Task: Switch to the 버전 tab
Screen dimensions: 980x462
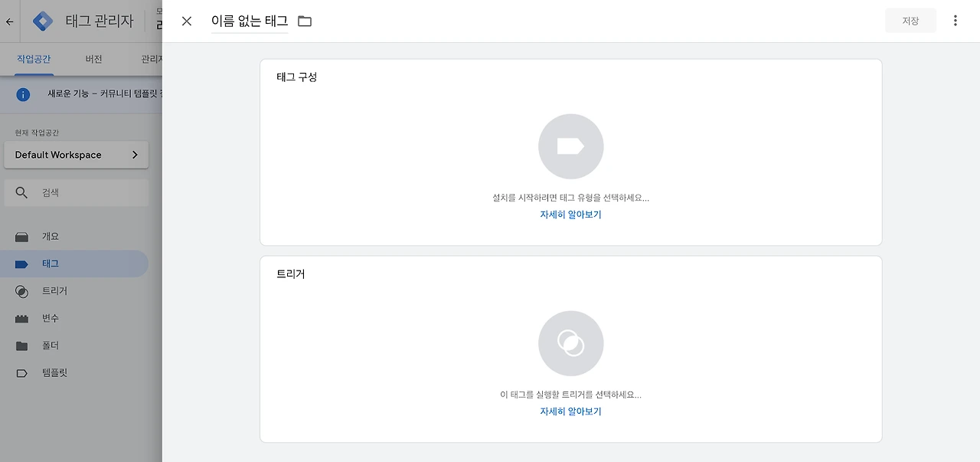Action: 93,59
